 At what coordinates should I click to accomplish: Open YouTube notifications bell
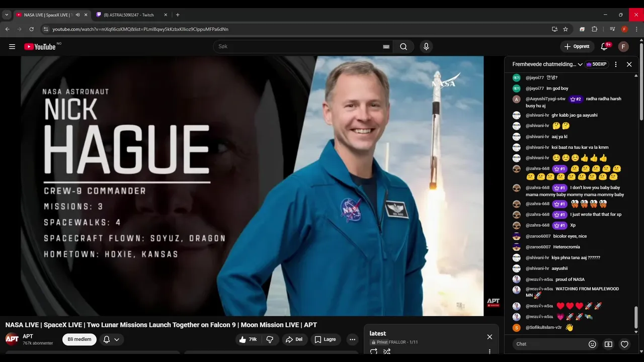(605, 47)
